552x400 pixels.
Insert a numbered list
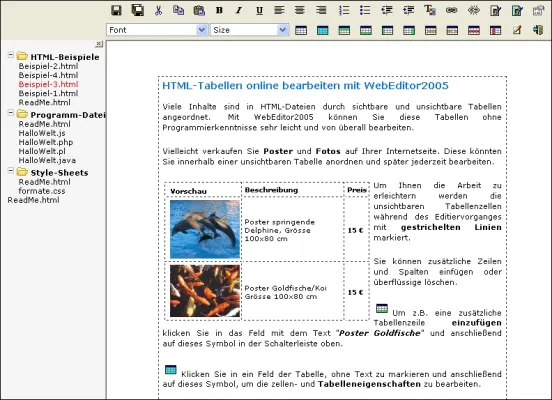344,10
